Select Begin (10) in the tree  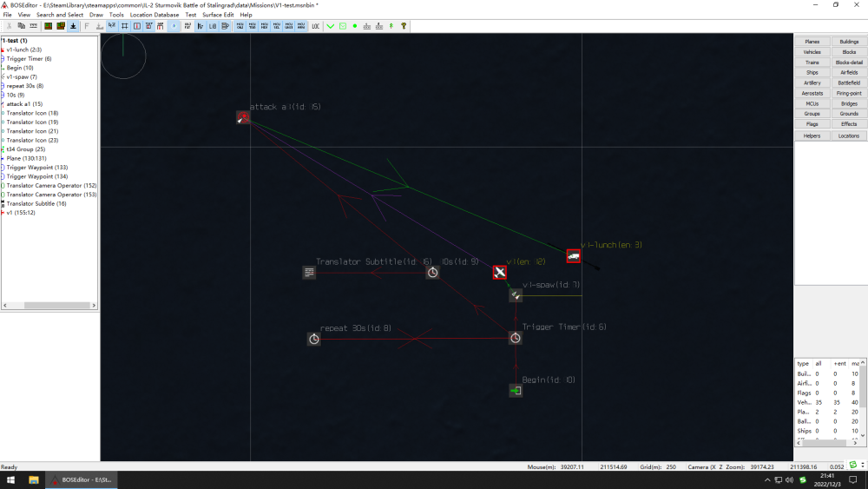(x=20, y=68)
